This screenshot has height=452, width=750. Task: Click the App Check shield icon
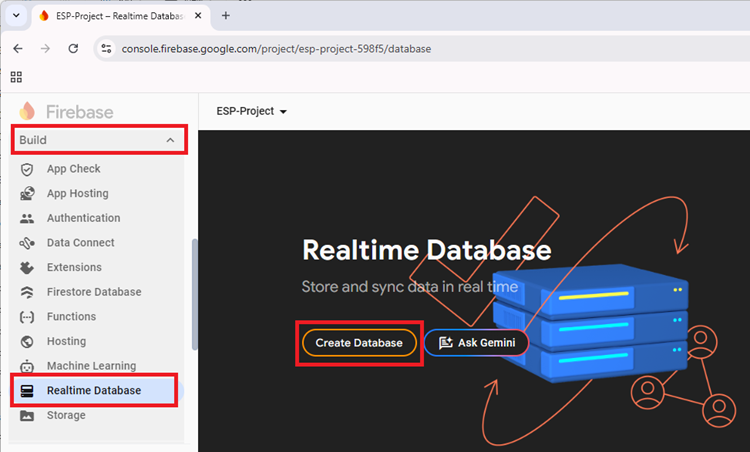click(27, 169)
